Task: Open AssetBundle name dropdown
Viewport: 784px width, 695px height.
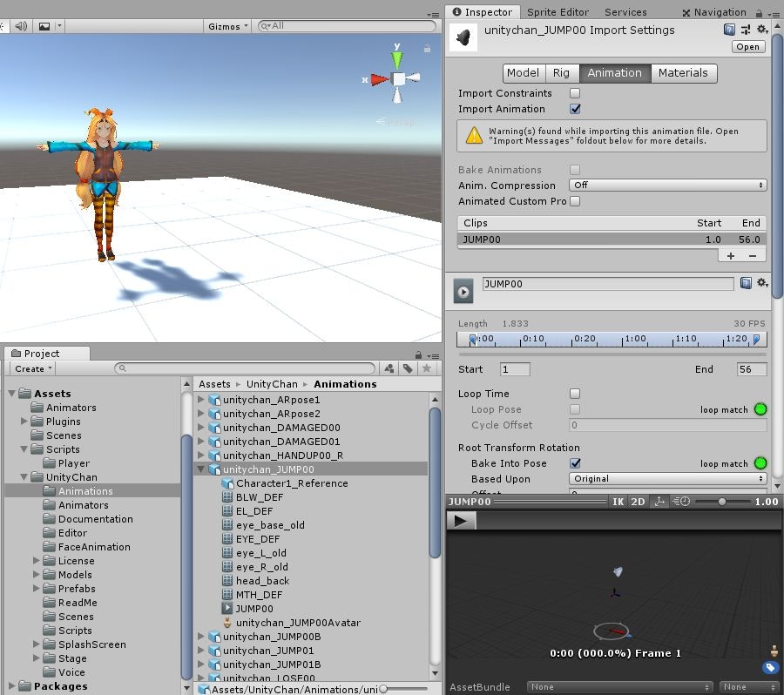Action: (x=619, y=687)
